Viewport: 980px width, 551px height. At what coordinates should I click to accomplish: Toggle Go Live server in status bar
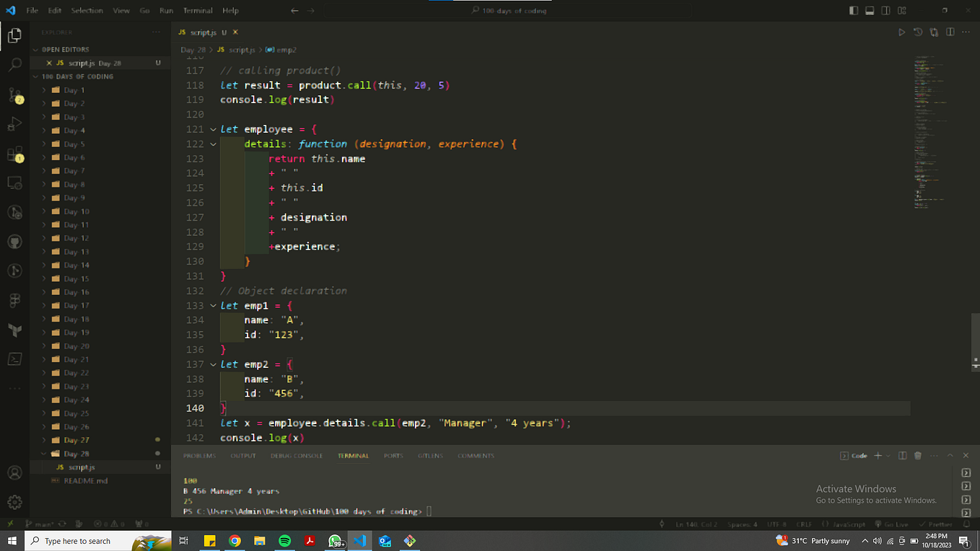pyautogui.click(x=891, y=524)
